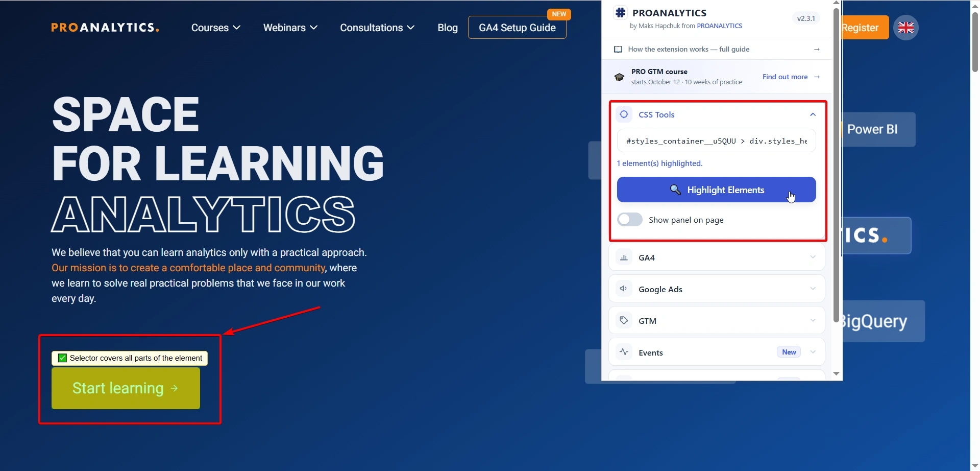Open the Consultations dropdown menu

click(377, 28)
